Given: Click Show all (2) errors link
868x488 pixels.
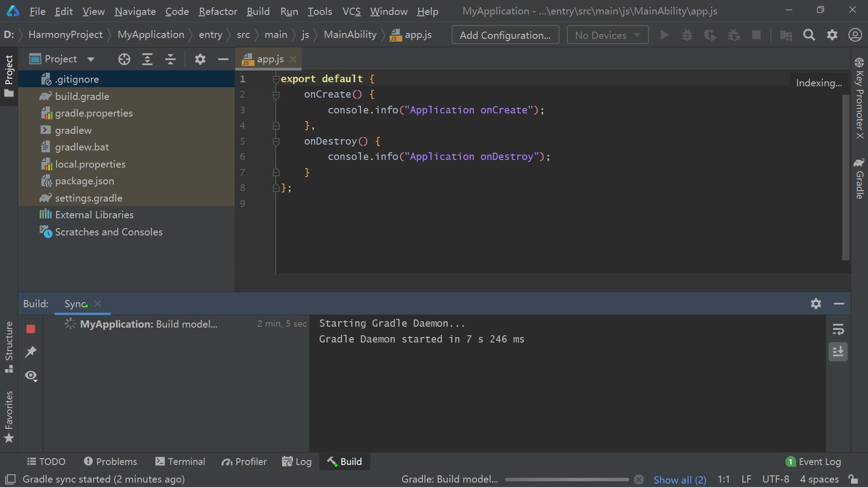Looking at the screenshot, I should [x=679, y=480].
